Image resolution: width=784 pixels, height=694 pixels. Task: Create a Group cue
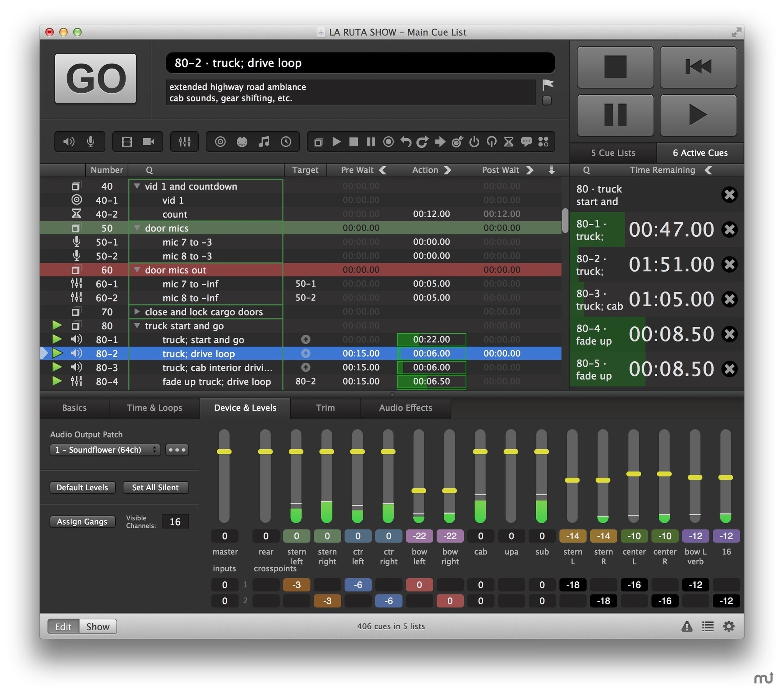pos(318,142)
